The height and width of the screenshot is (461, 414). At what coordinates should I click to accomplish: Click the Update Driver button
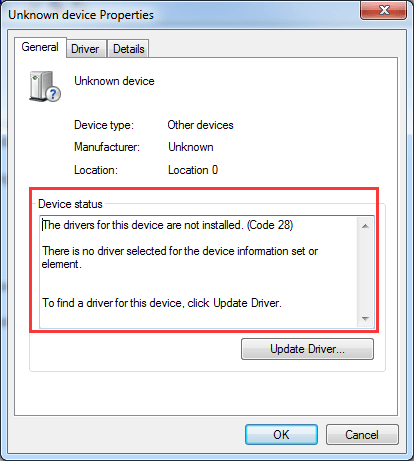307,349
